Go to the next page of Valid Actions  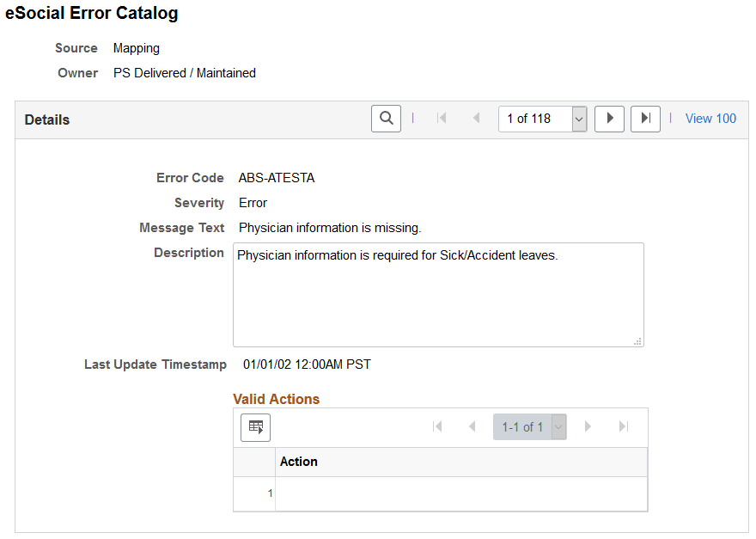click(x=588, y=426)
